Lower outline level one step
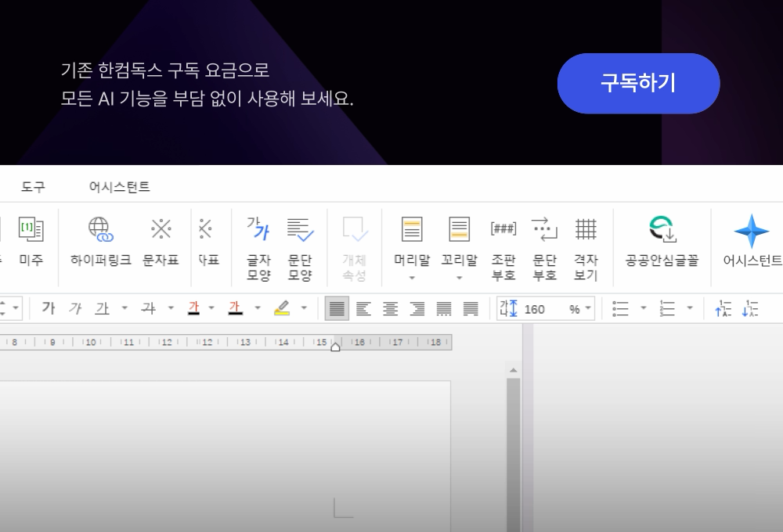Screen dimensions: 783x532 750,308
